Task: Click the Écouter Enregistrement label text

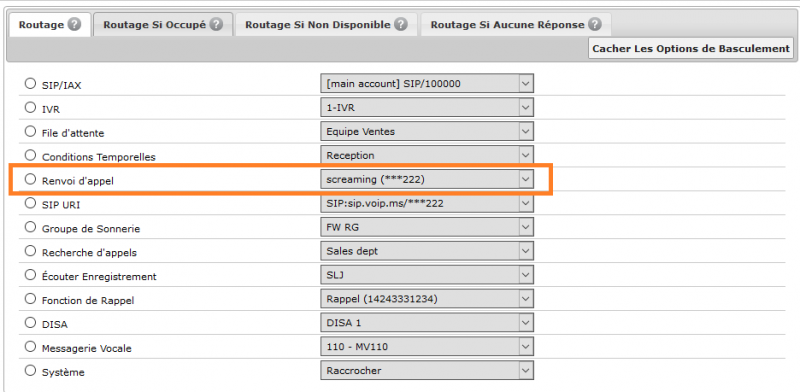Action: pos(99,277)
